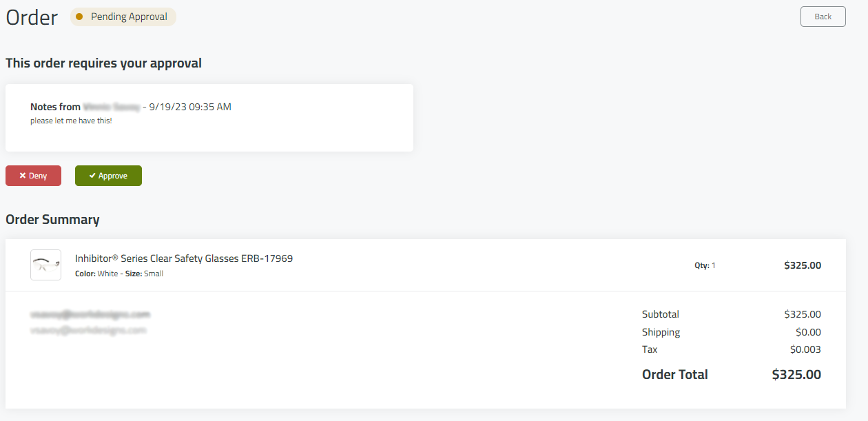This screenshot has width=868, height=421.
Task: Click the second blurred email address
Action: pyautogui.click(x=88, y=330)
